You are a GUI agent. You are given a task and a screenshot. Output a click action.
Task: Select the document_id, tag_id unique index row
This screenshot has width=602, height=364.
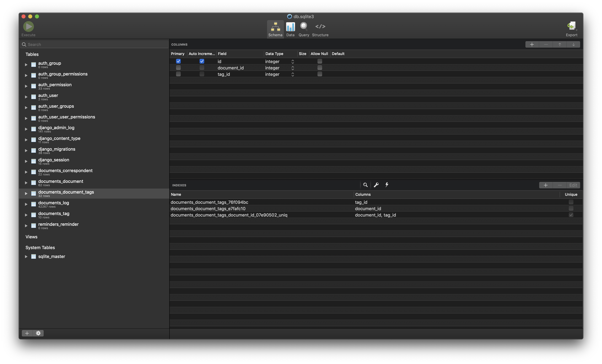point(376,215)
